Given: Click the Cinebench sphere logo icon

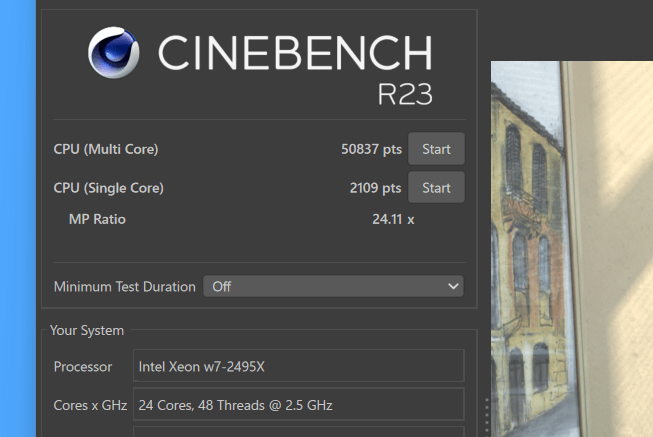Looking at the screenshot, I should pos(114,52).
